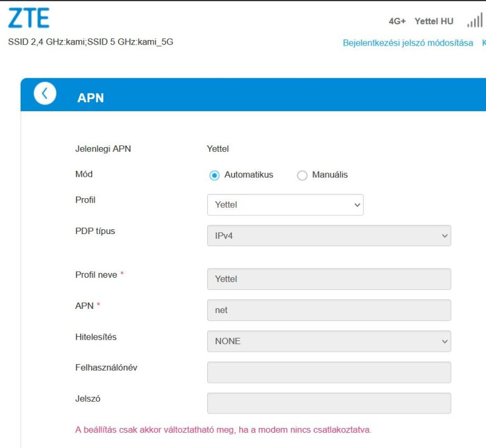Select Manuális mode radio button
This screenshot has width=486, height=448.
pyautogui.click(x=302, y=175)
